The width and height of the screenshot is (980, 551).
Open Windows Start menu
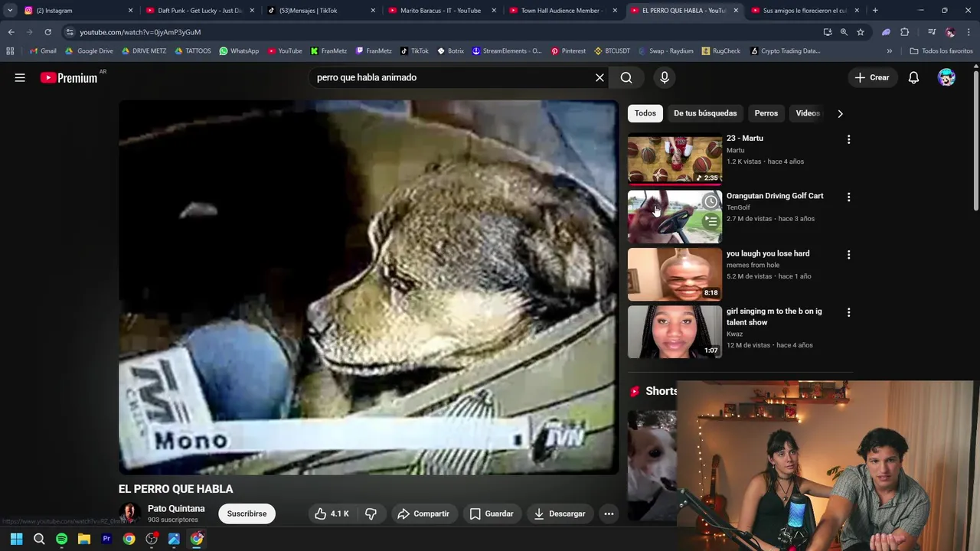(16, 539)
